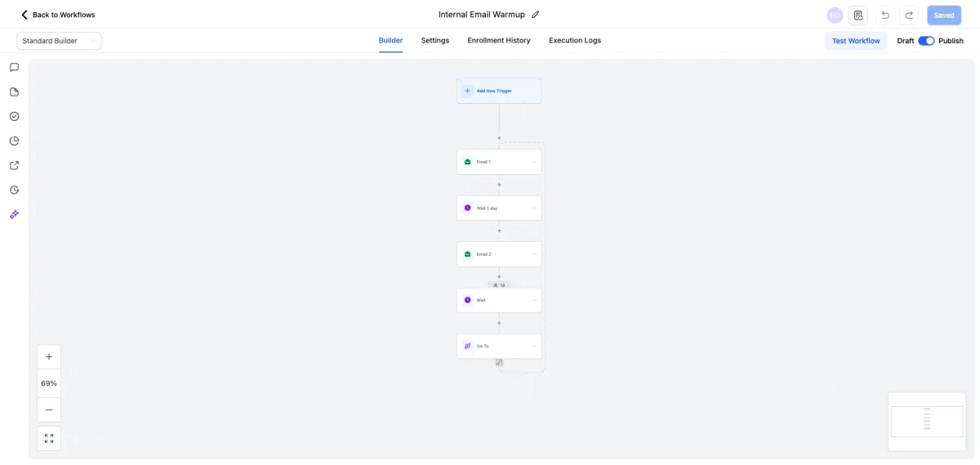980x465 pixels.
Task: Open the Execution Logs tab
Action: click(575, 41)
